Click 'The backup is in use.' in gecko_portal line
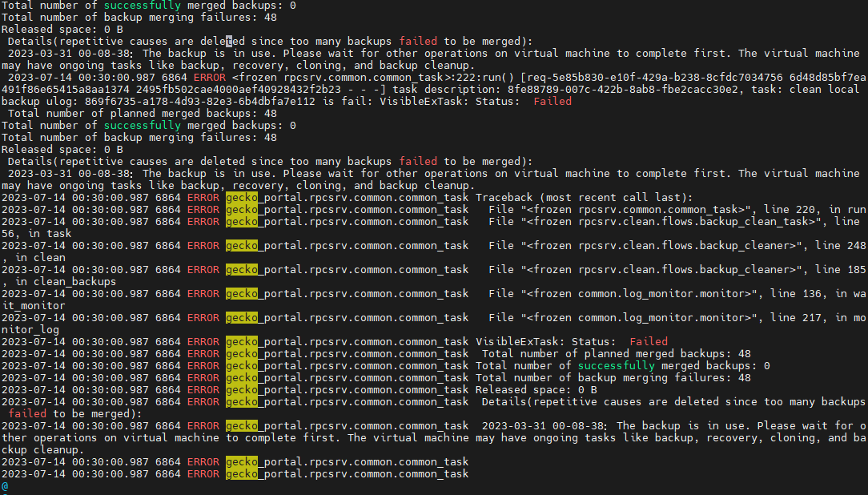This screenshot has height=495, width=868. (684, 426)
